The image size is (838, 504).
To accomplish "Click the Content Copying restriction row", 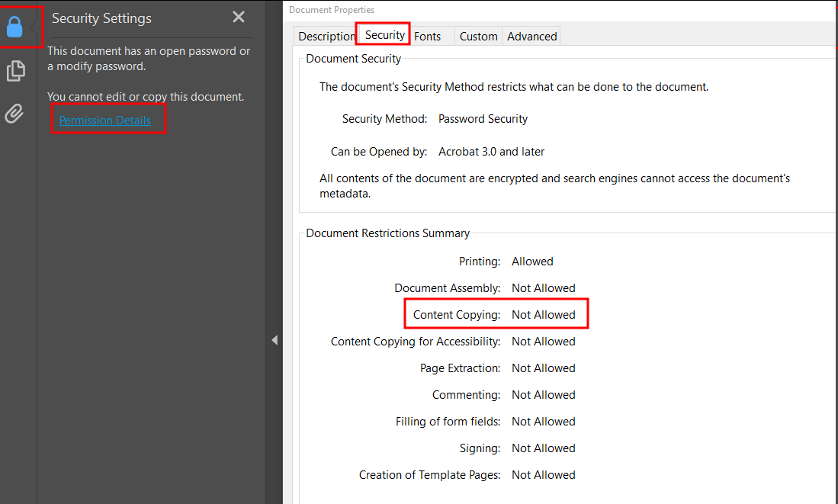I will pos(496,314).
